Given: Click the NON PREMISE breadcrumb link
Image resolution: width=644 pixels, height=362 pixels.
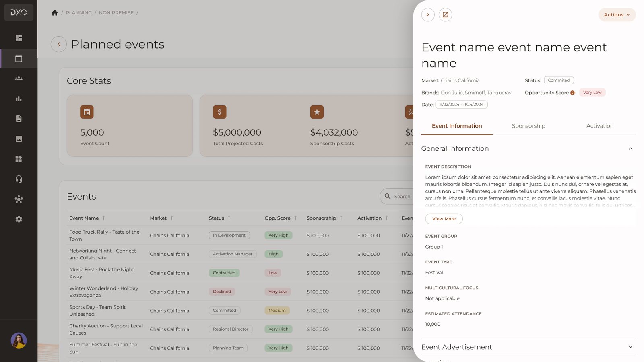Looking at the screenshot, I should [116, 13].
